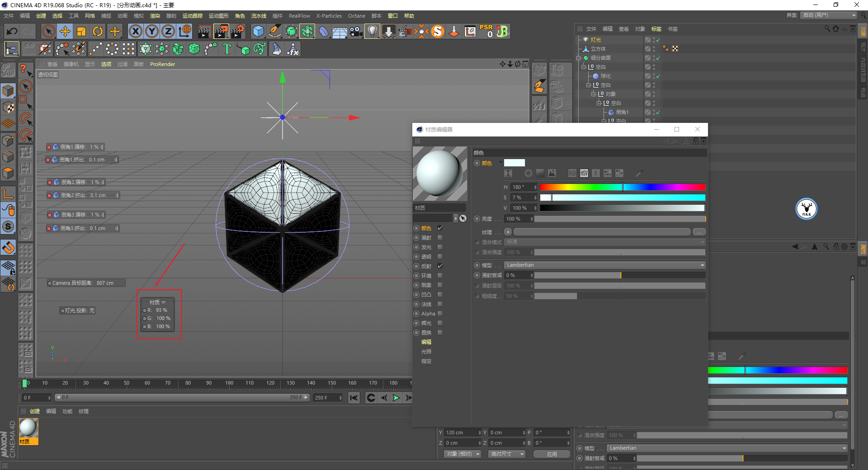868x470 pixels.
Task: Enable the 漫射 channel checkbox
Action: pos(440,238)
